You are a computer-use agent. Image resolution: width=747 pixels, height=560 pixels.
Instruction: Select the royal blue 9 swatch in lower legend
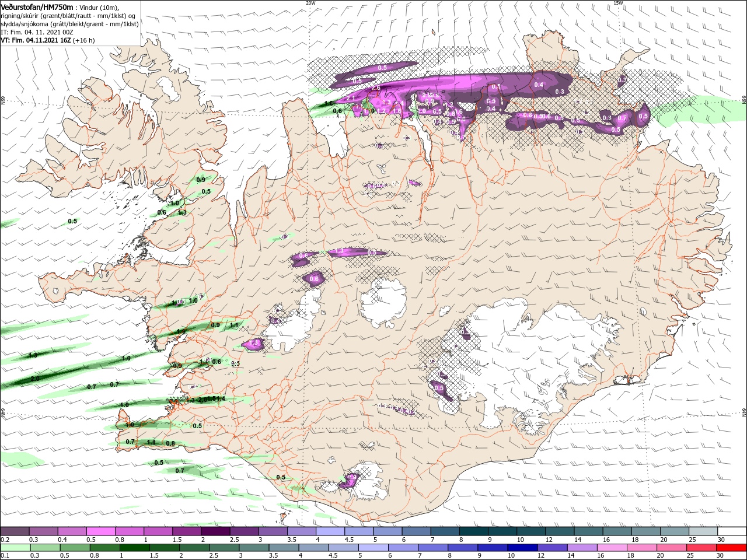pos(493,548)
